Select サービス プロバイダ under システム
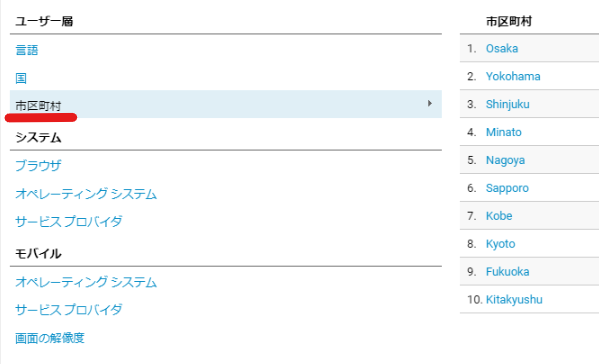The width and height of the screenshot is (599, 364). 69,222
